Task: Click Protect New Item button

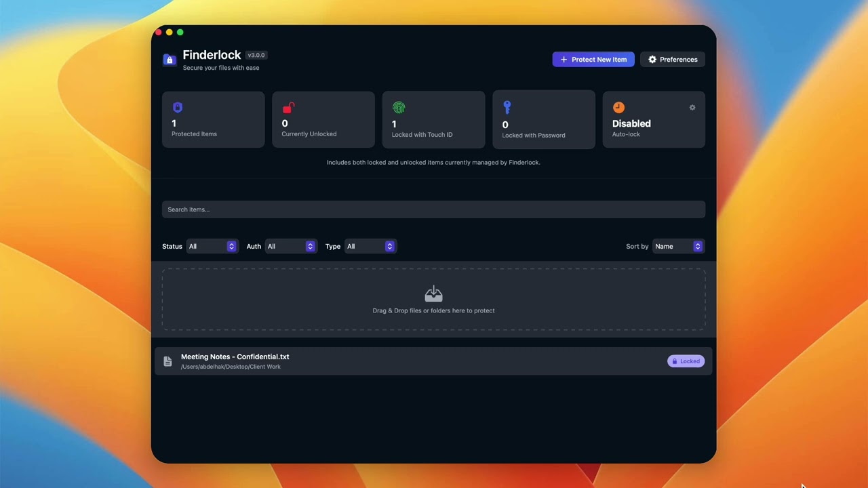Action: 593,60
